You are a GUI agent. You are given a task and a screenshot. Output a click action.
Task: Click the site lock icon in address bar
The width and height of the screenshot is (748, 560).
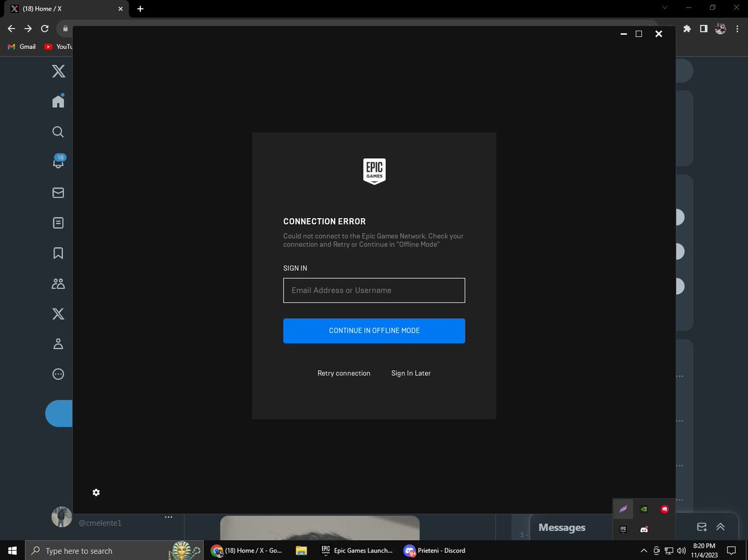coord(65,29)
